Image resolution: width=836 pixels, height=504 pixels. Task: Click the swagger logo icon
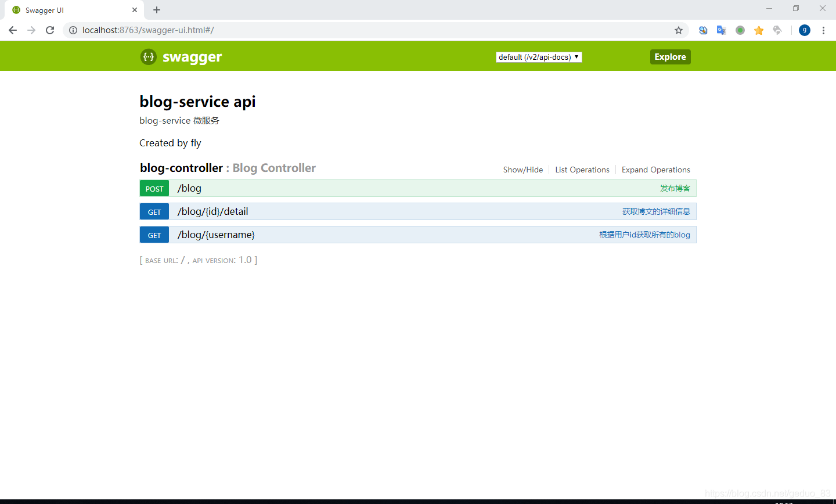click(149, 57)
